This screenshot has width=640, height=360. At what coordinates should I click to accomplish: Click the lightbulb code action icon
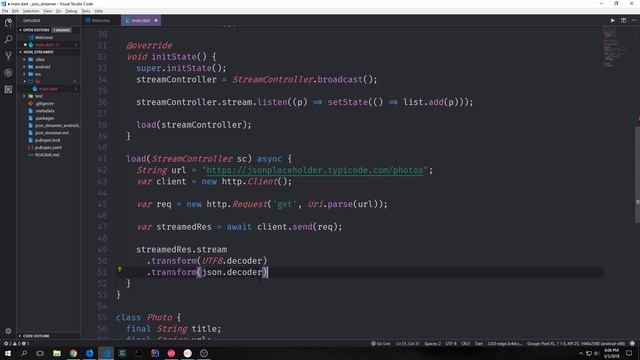(x=120, y=269)
